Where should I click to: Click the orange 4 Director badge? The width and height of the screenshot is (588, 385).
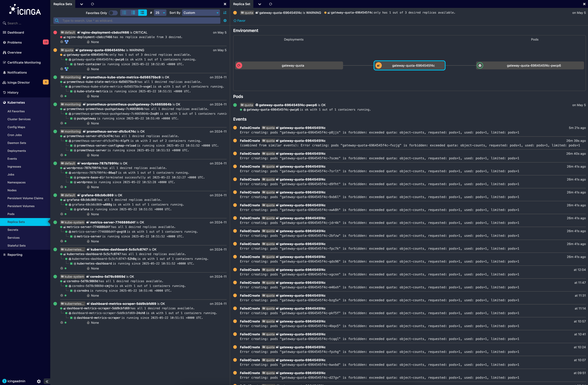coord(46,82)
